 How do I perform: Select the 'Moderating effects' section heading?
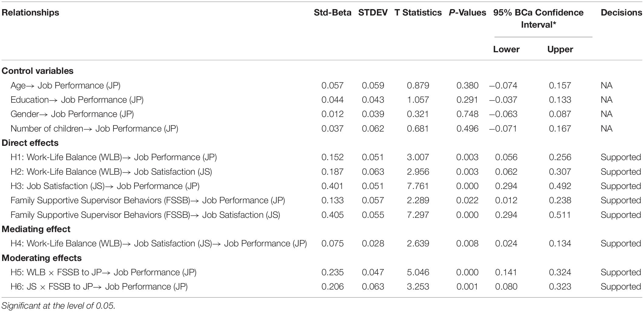pyautogui.click(x=42, y=258)
